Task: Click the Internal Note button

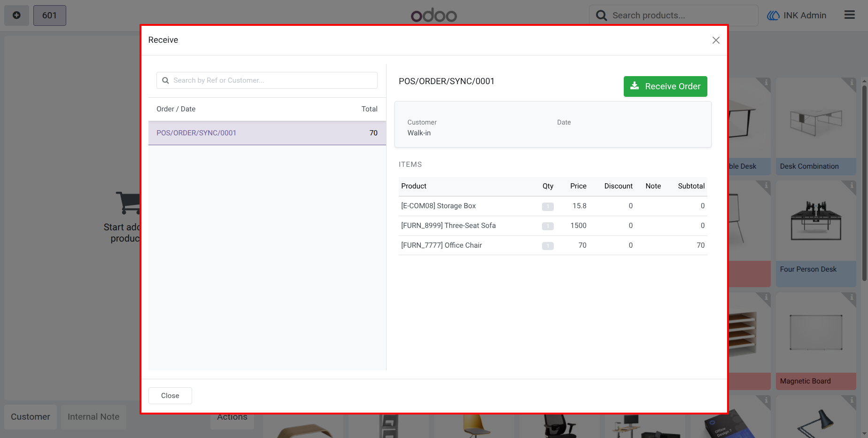Action: (x=93, y=417)
